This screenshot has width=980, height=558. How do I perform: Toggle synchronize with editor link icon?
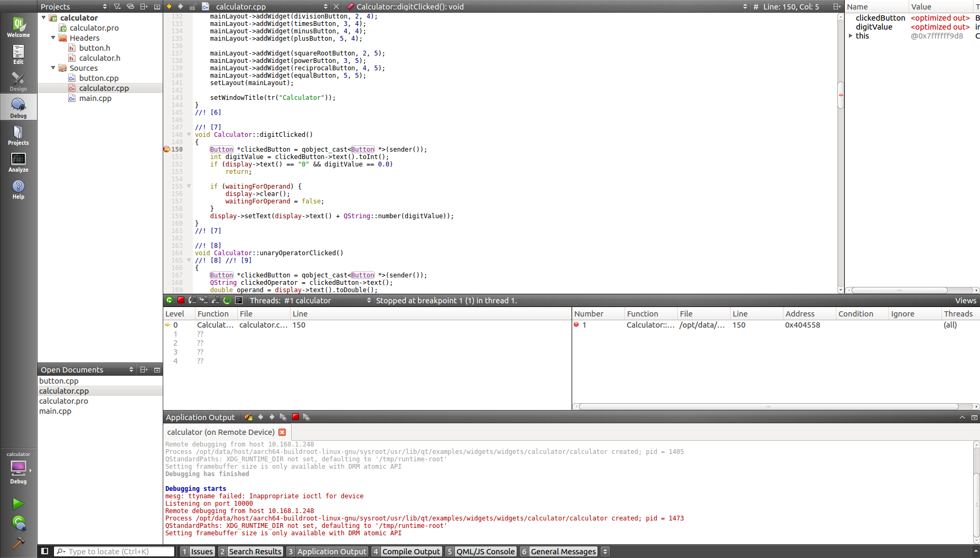pos(130,6)
